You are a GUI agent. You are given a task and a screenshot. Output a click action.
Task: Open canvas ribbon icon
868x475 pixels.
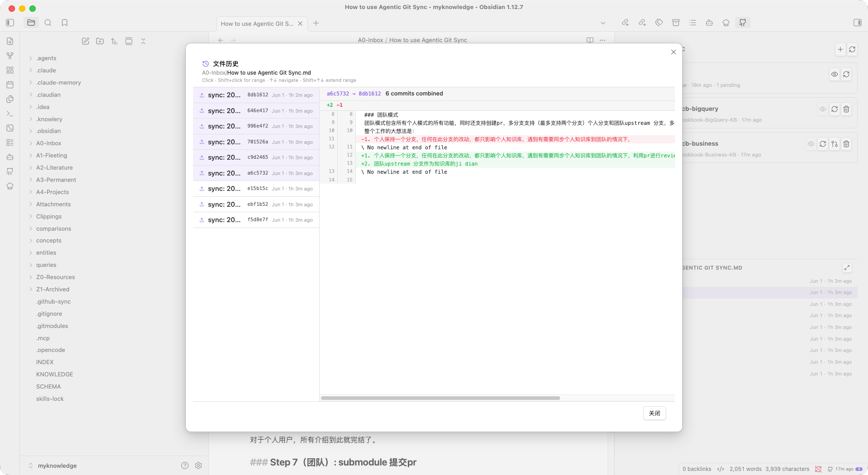[10, 70]
